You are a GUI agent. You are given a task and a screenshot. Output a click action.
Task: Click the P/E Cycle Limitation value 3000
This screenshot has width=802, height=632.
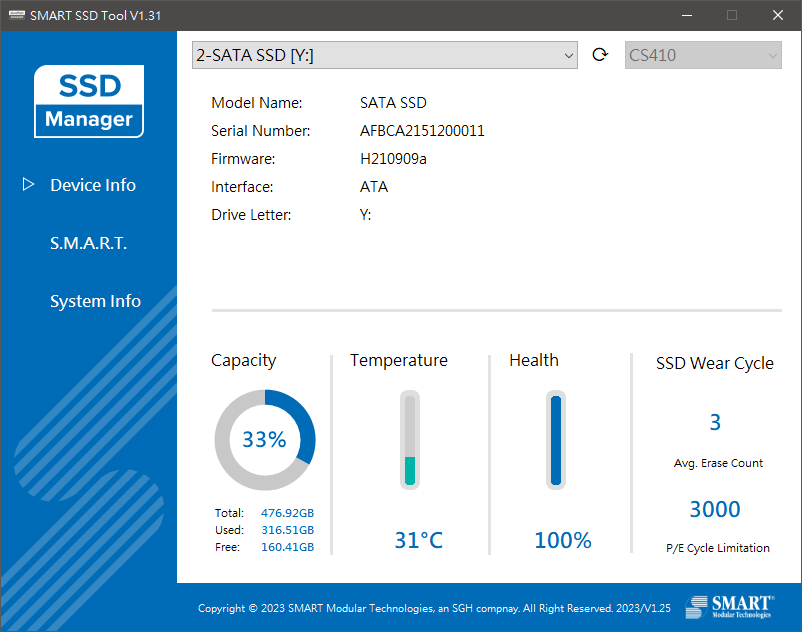715,509
